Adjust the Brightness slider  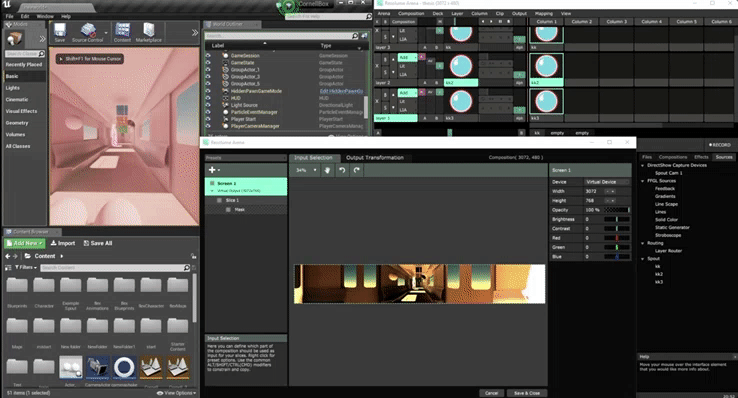point(617,219)
